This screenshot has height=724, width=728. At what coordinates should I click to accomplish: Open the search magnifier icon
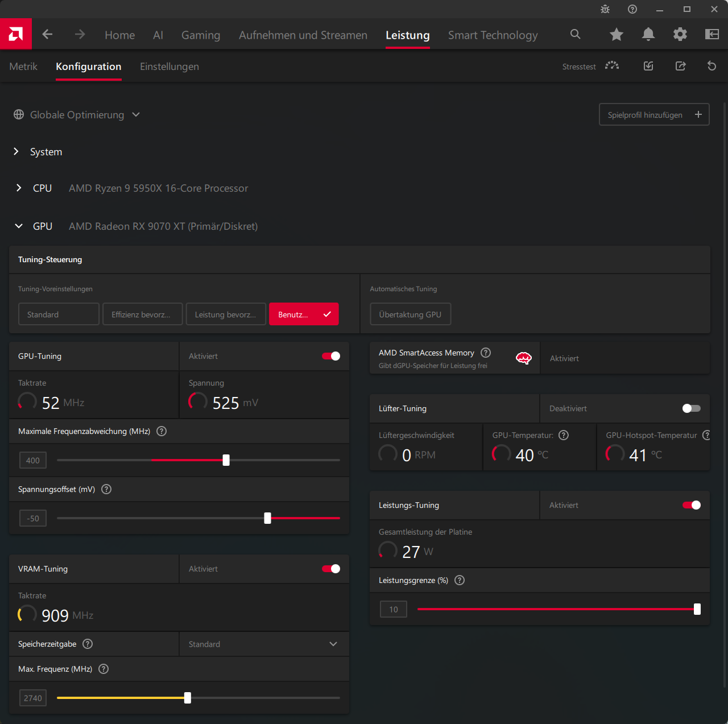(x=576, y=34)
